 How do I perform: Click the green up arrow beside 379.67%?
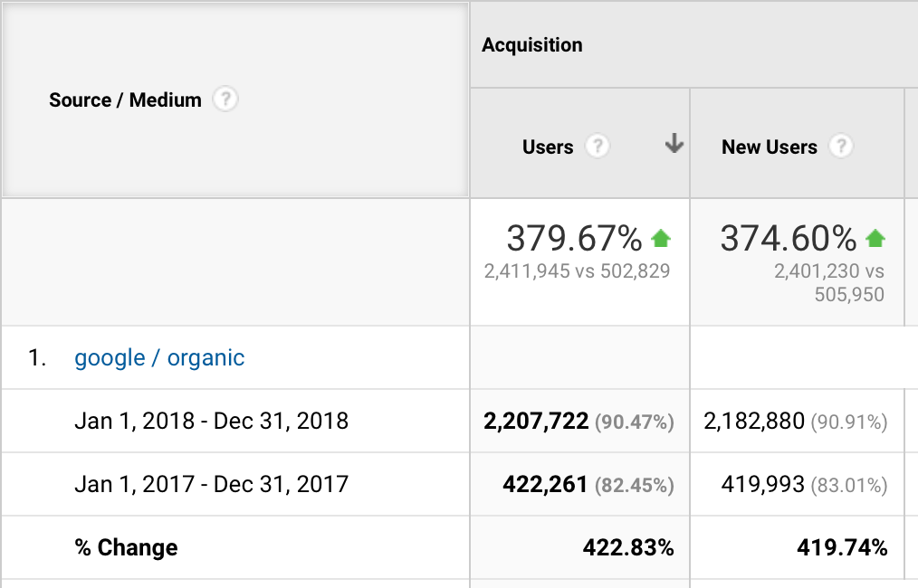click(x=661, y=239)
